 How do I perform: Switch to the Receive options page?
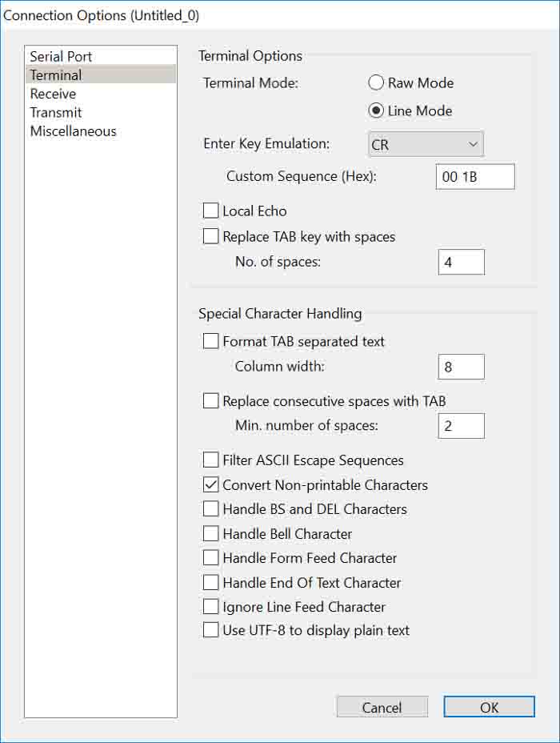[x=53, y=94]
